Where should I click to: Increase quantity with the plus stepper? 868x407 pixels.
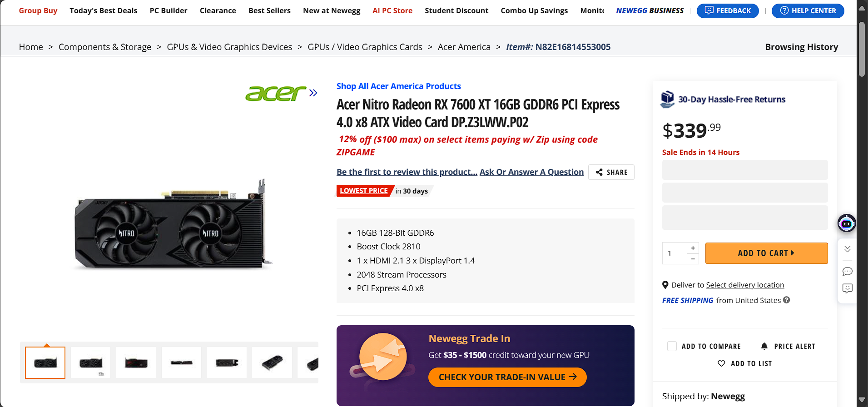(x=693, y=248)
